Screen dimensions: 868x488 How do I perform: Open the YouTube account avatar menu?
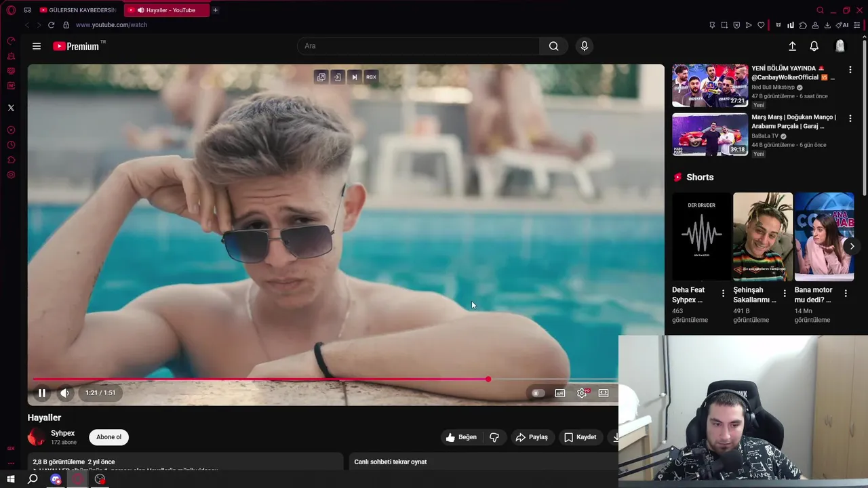[840, 46]
